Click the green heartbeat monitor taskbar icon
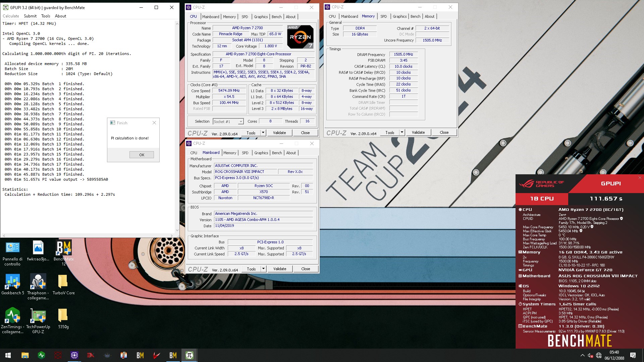The width and height of the screenshot is (644, 362). click(x=41, y=355)
